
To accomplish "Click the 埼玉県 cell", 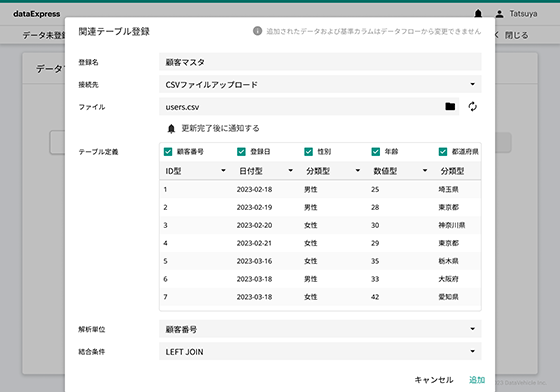I will 449,189.
